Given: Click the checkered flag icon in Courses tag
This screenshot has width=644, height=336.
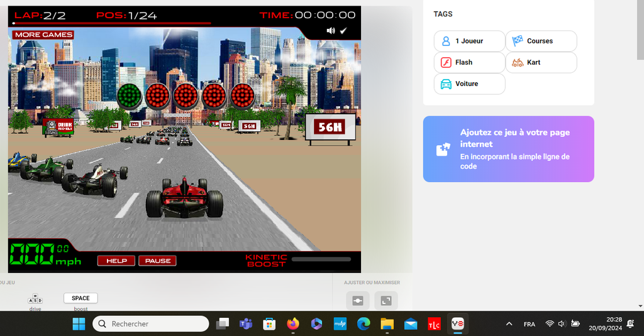Looking at the screenshot, I should (518, 41).
